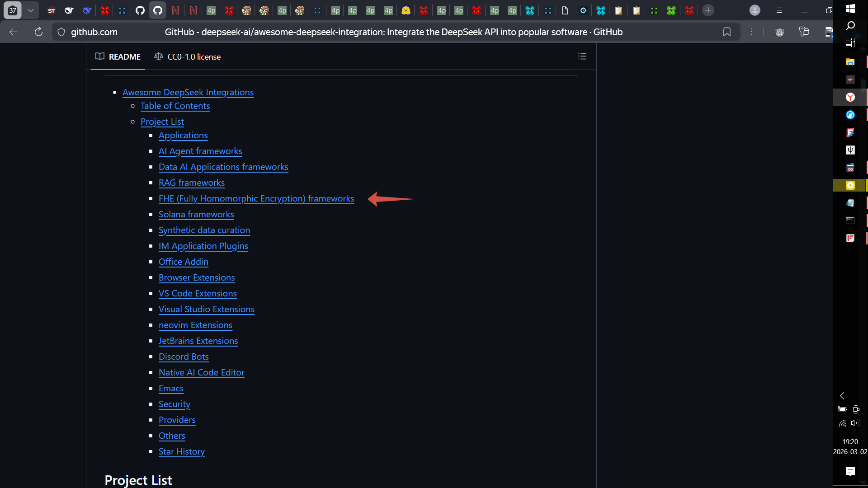Open the VS Code Extensions link
This screenshot has width=868, height=488.
pos(197,294)
